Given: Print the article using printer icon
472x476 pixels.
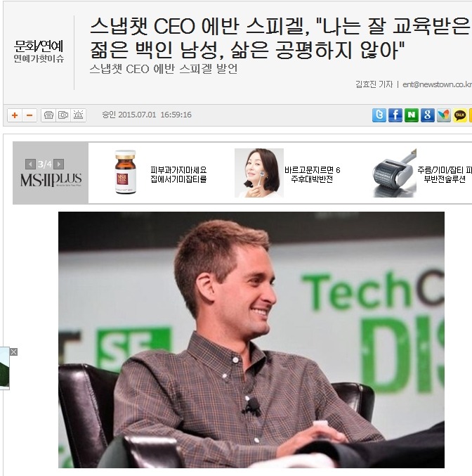Looking at the screenshot, I should [x=48, y=115].
